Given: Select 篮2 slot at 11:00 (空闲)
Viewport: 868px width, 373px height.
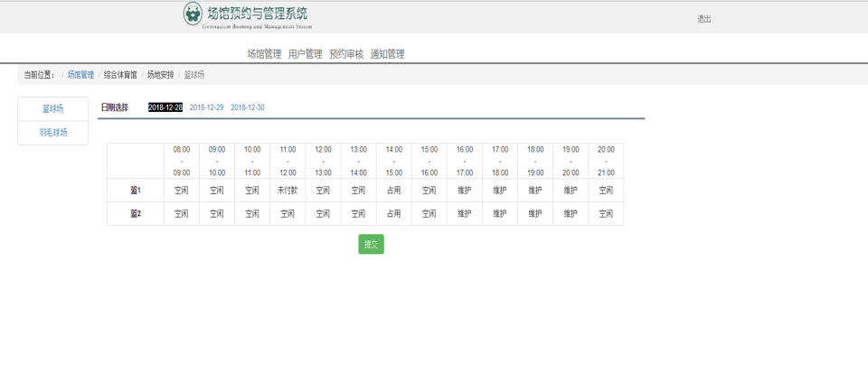Looking at the screenshot, I should pyautogui.click(x=288, y=214).
